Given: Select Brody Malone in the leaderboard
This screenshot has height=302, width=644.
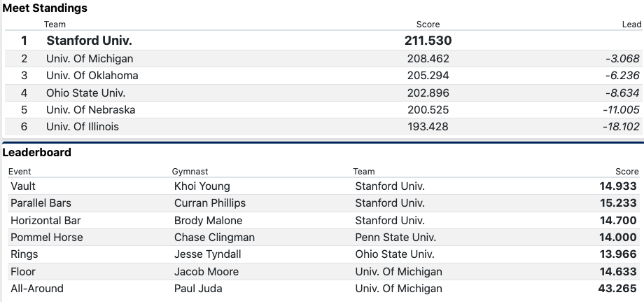Looking at the screenshot, I should [208, 221].
